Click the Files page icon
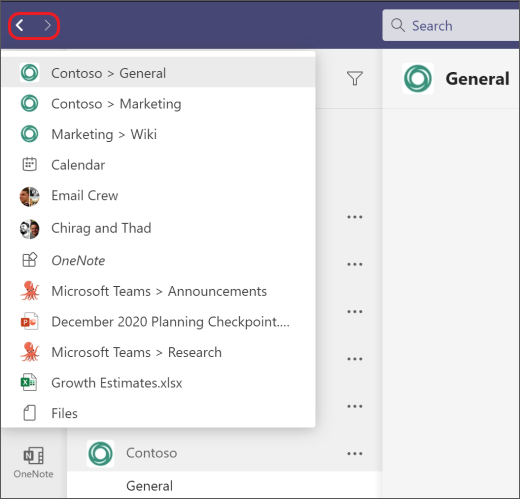The width and height of the screenshot is (520, 499). (x=29, y=413)
